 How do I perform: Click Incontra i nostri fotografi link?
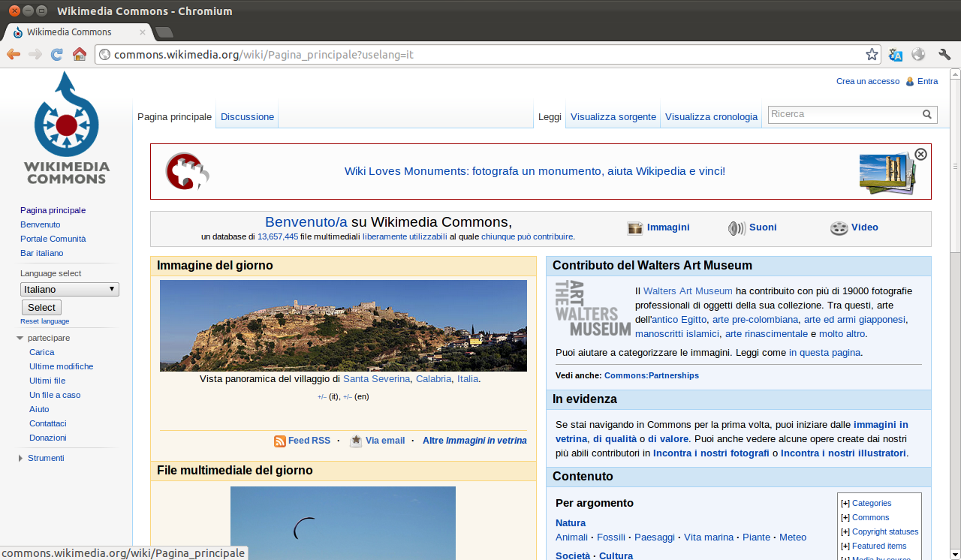click(x=711, y=453)
